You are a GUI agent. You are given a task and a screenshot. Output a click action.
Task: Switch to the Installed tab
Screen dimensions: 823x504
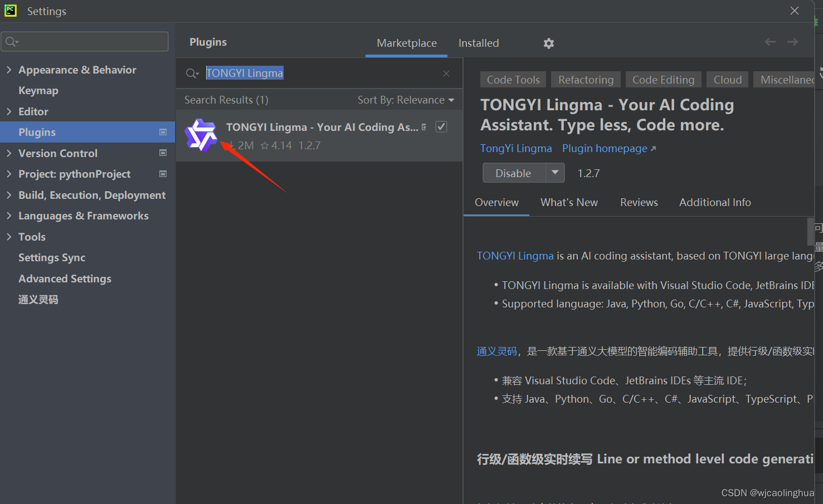pos(479,43)
